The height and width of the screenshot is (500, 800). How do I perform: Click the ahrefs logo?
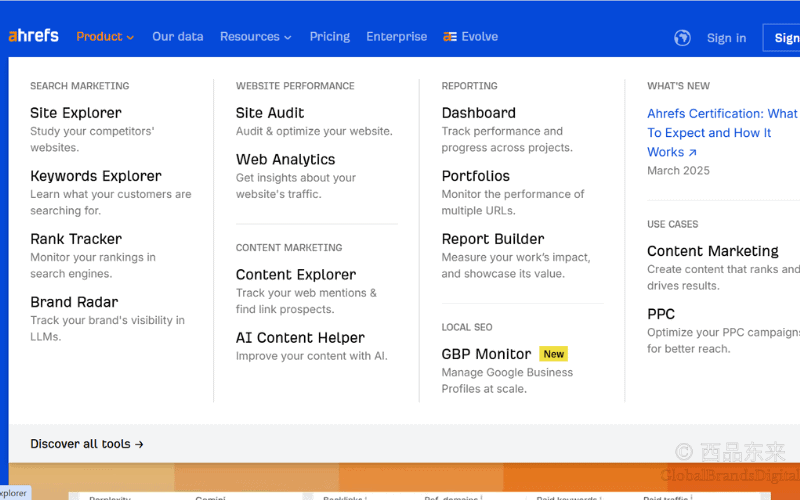(x=34, y=36)
